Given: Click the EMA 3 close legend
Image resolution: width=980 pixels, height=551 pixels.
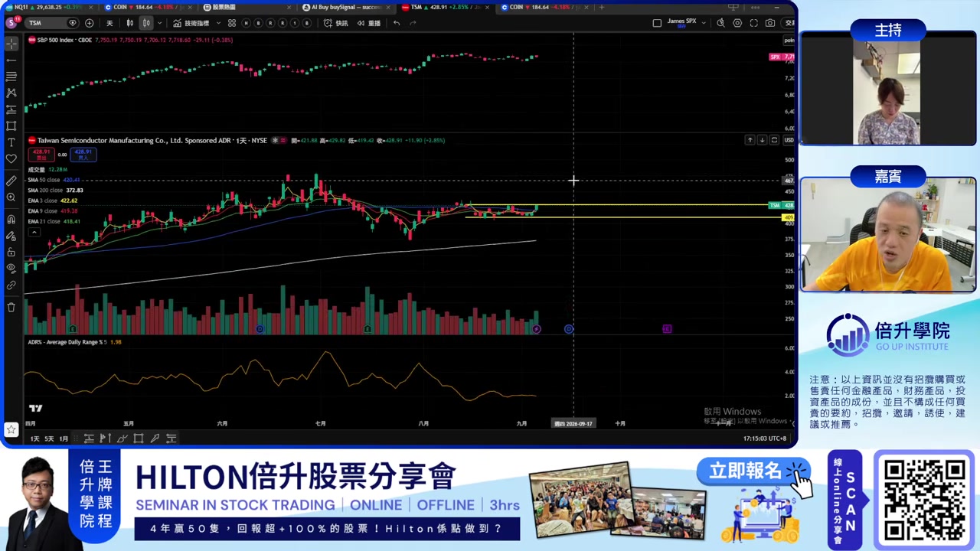Looking at the screenshot, I should tap(53, 201).
